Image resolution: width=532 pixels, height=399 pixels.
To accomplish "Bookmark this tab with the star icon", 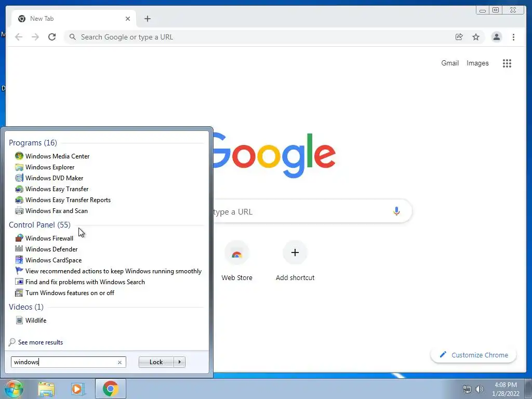I will coord(476,37).
